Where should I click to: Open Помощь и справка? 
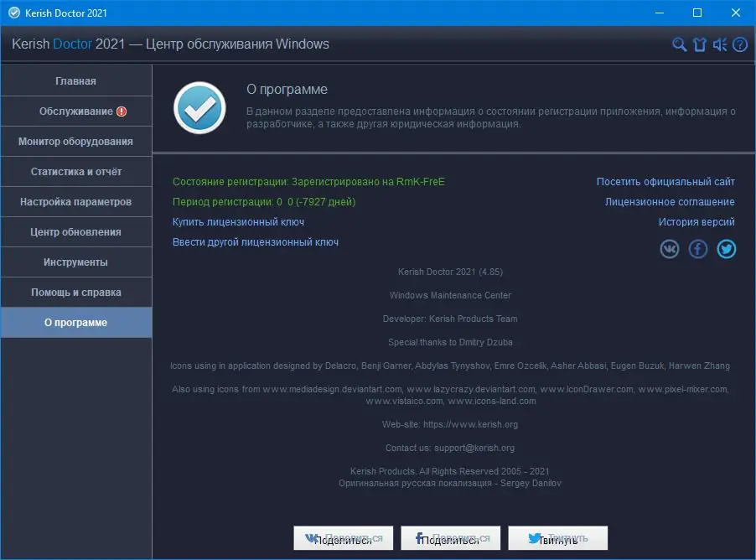(x=76, y=293)
